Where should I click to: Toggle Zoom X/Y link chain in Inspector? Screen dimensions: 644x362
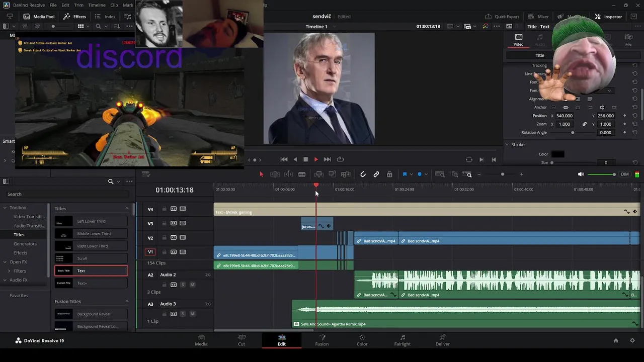(x=585, y=124)
